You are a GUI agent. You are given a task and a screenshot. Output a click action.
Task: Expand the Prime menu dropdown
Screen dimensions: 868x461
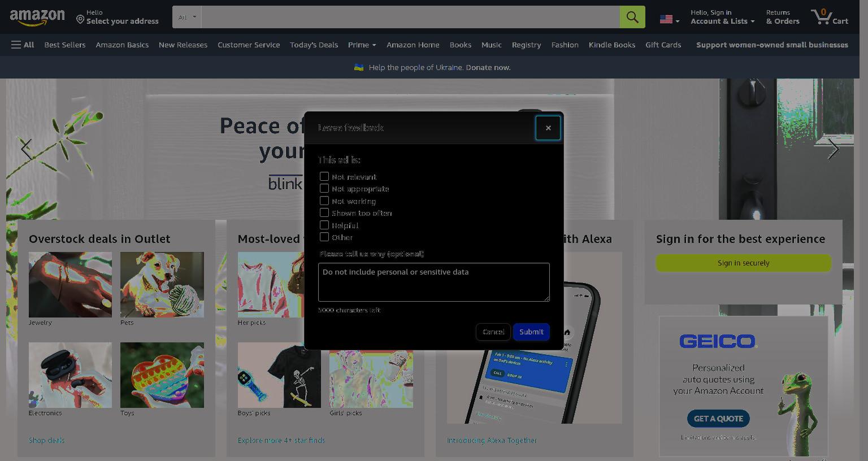(x=362, y=45)
